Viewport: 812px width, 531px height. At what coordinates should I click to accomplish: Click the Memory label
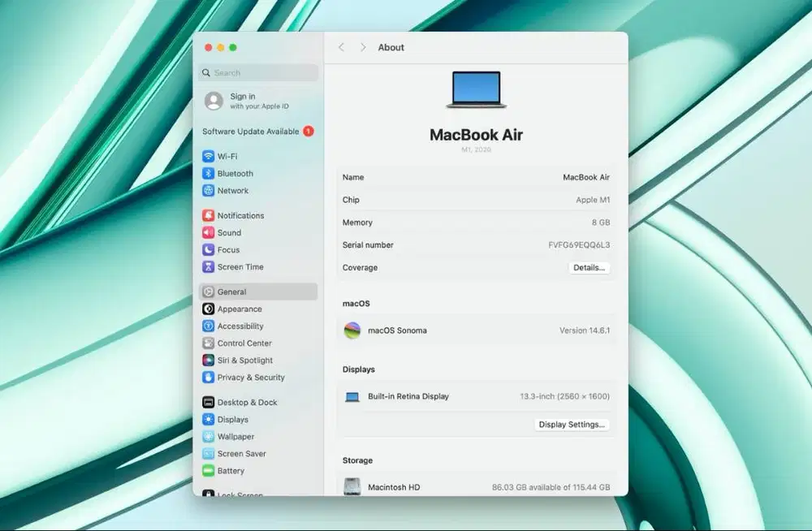coord(357,222)
